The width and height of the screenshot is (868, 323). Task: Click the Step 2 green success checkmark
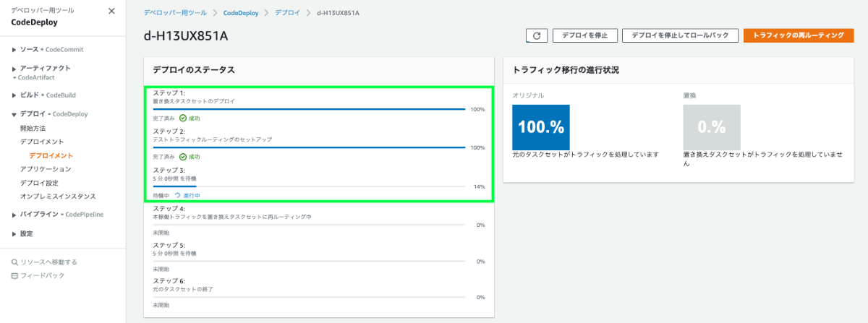(x=182, y=156)
